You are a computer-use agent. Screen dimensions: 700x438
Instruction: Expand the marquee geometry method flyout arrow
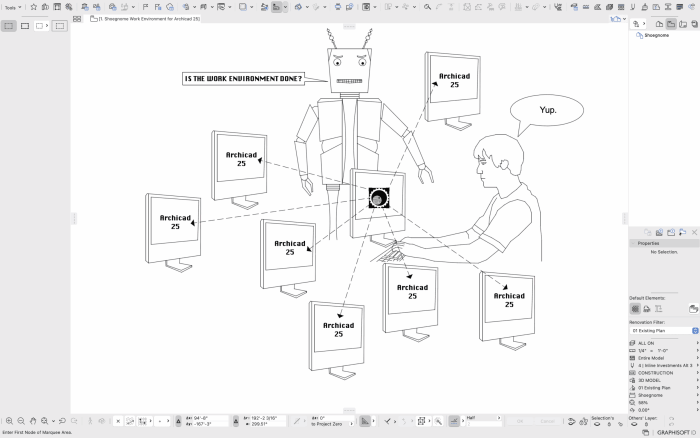coord(47,26)
